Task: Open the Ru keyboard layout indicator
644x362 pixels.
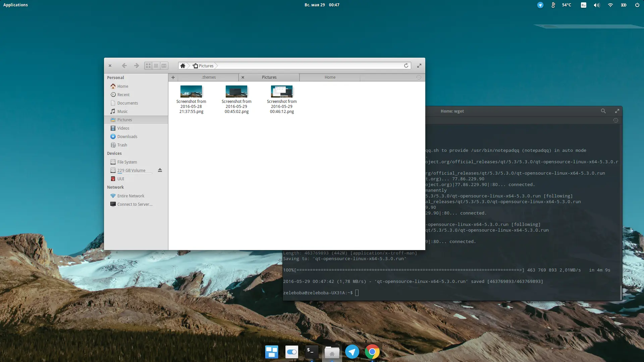Action: tap(584, 5)
